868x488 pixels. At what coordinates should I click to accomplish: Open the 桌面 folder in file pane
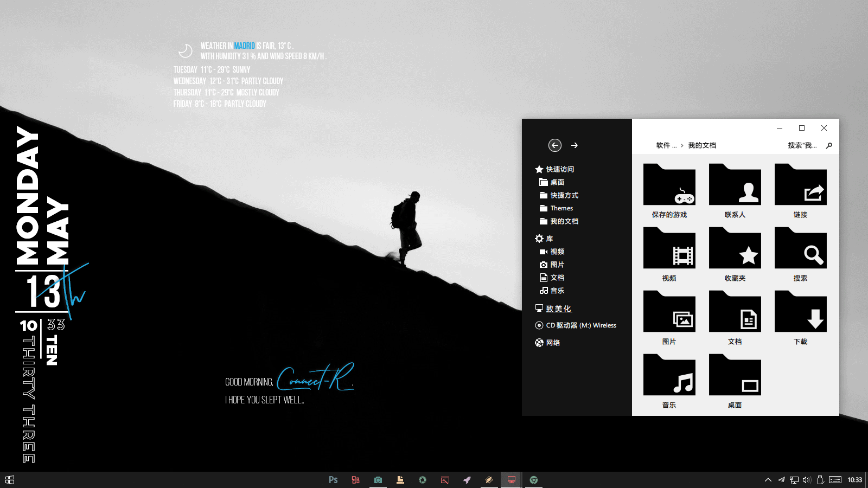coord(735,381)
